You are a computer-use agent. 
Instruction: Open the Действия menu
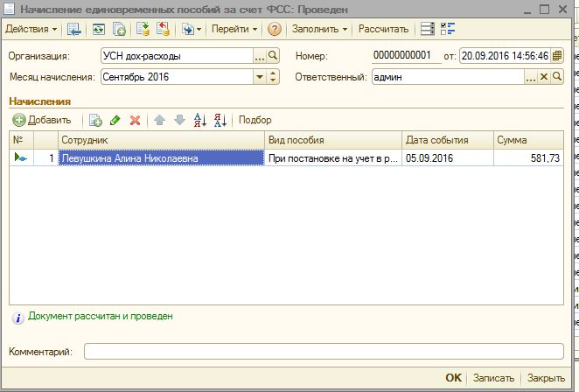coord(31,29)
